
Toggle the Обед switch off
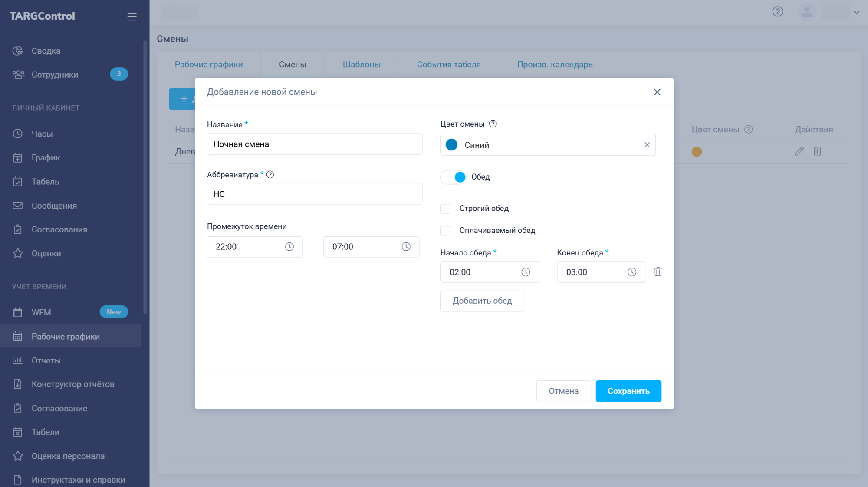pyautogui.click(x=454, y=177)
